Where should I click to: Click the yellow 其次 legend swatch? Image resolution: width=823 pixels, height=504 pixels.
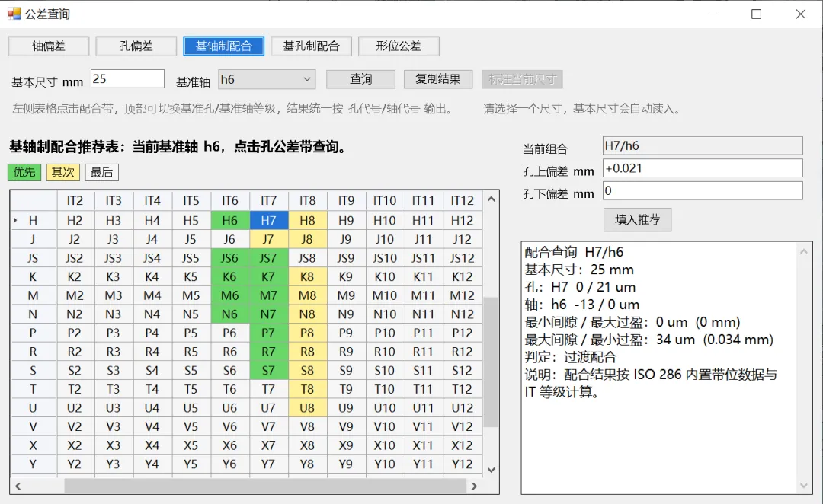63,172
